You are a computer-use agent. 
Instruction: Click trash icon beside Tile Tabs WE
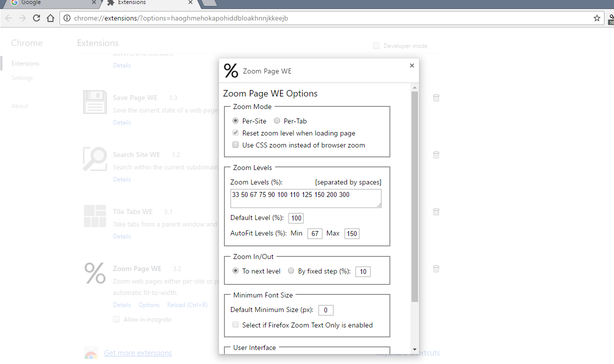[436, 212]
